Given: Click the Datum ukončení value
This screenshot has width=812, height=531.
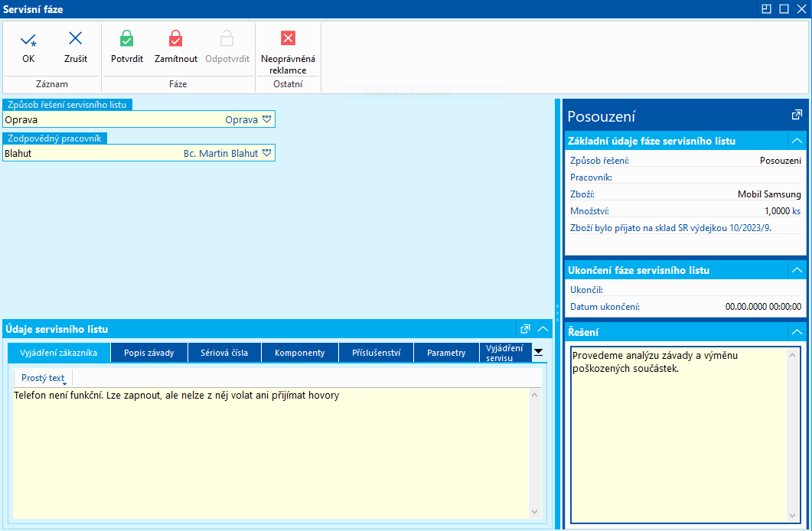Looking at the screenshot, I should [763, 306].
